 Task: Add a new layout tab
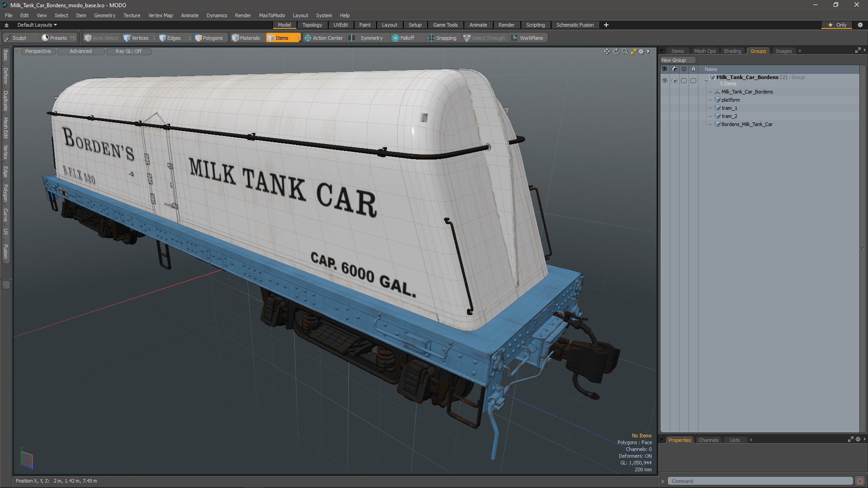click(606, 25)
